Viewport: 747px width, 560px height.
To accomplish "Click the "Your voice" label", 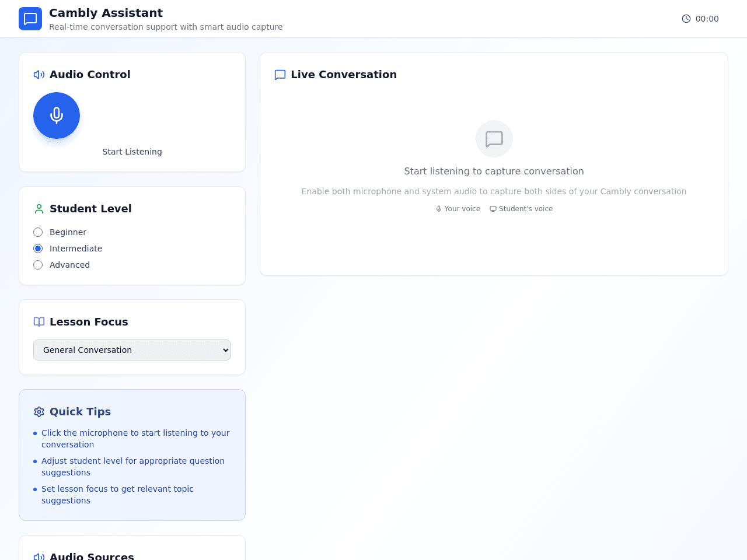I will coord(462,209).
